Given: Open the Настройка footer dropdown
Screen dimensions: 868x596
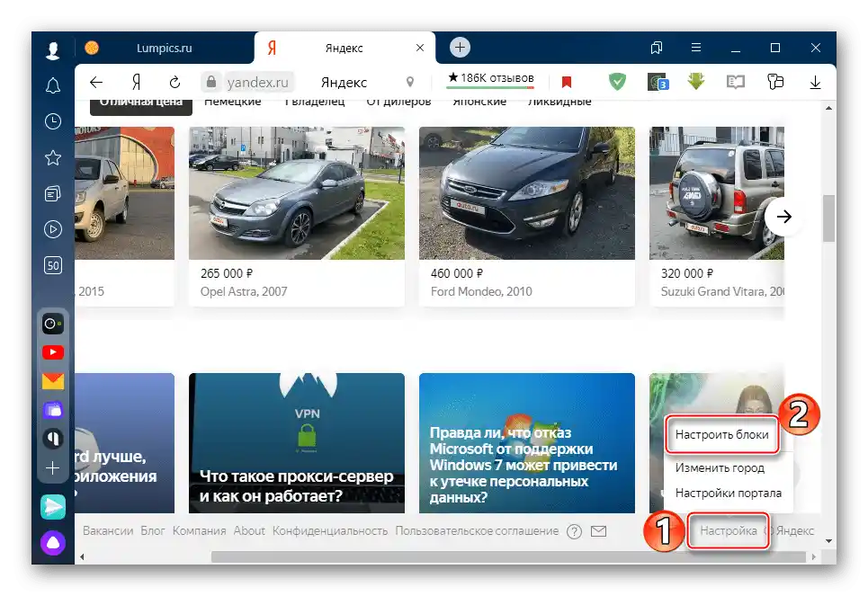Looking at the screenshot, I should pos(728,530).
